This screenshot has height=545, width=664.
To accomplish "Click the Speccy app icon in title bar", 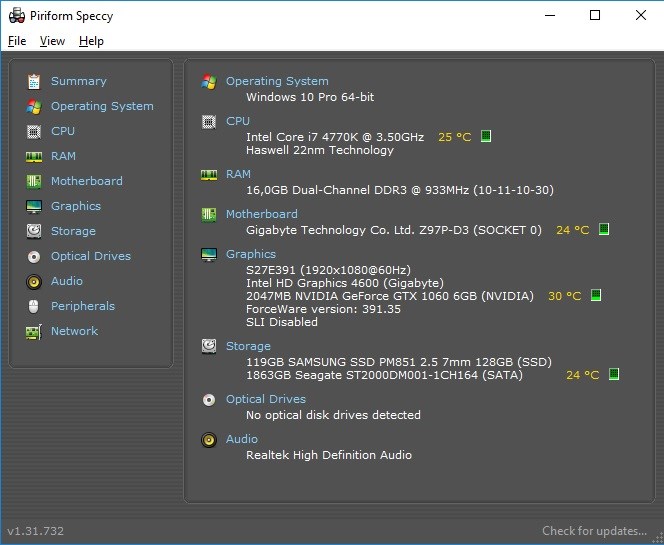I will click(x=17, y=16).
